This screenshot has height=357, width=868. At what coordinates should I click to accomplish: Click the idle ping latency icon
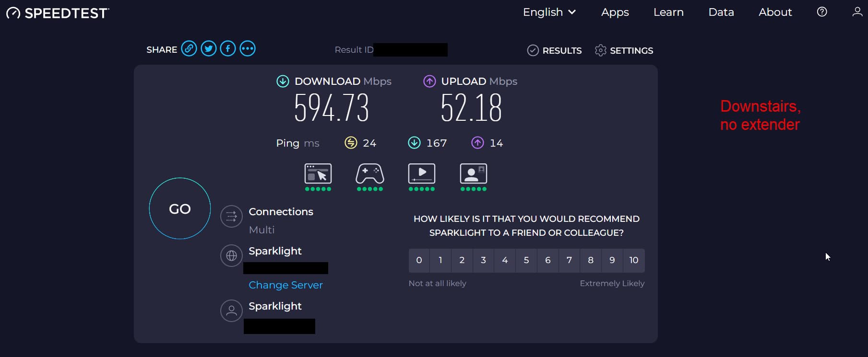(351, 143)
